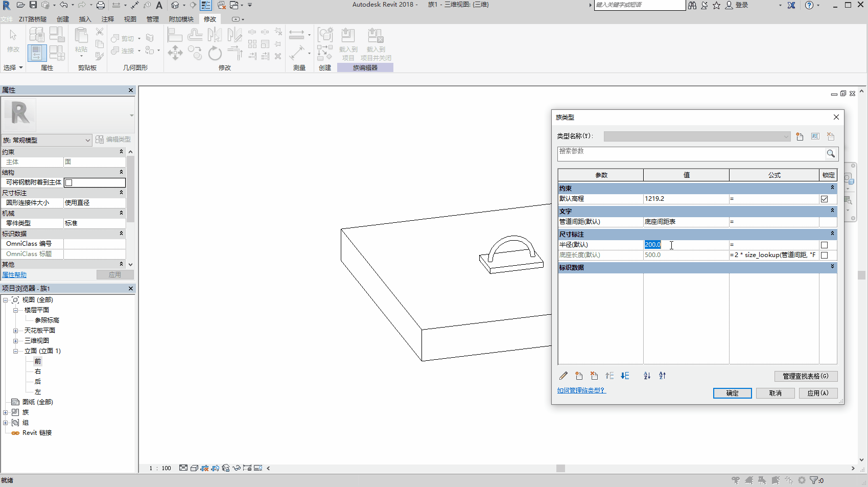Toggle lock checkbox for 默认高程 parameter
868x487 pixels.
coord(824,199)
